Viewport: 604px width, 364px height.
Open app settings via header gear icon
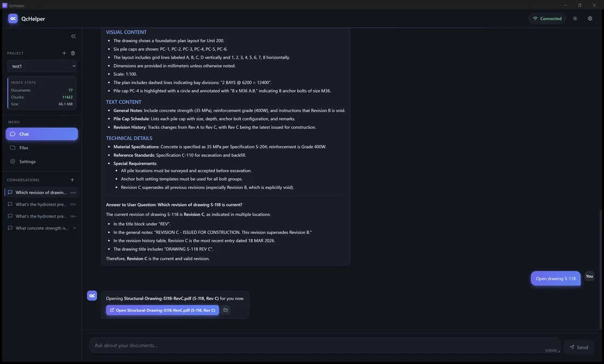tap(590, 19)
